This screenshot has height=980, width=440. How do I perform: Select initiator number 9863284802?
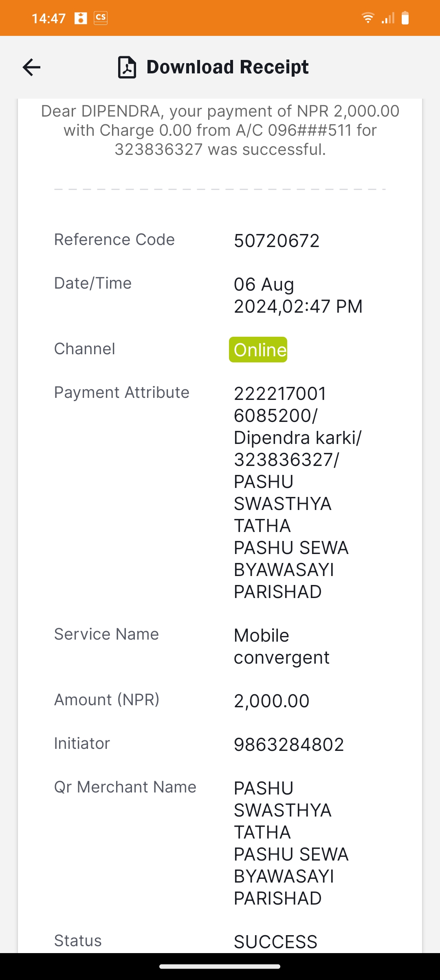(289, 744)
